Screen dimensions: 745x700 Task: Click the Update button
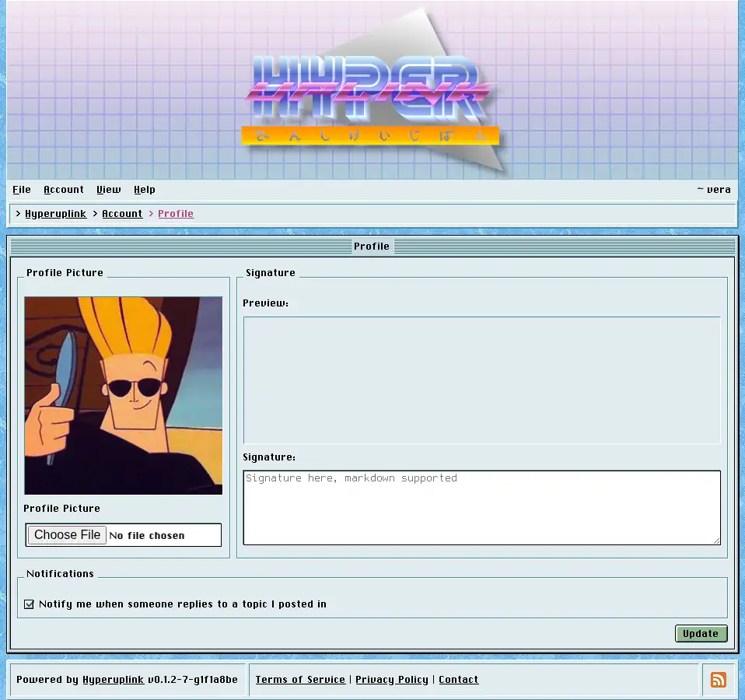point(701,633)
